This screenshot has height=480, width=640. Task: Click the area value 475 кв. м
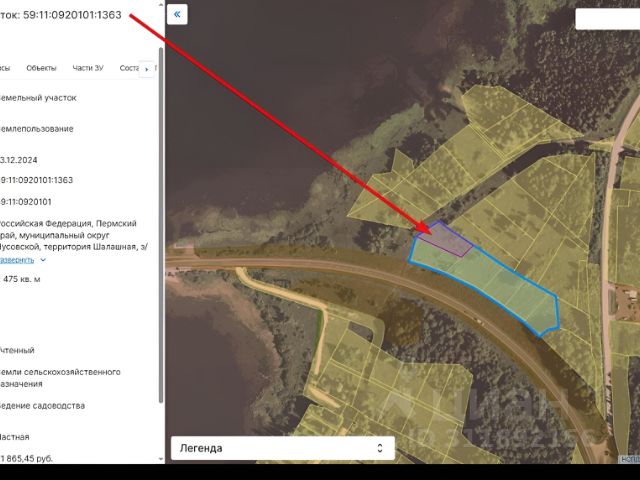(x=22, y=280)
